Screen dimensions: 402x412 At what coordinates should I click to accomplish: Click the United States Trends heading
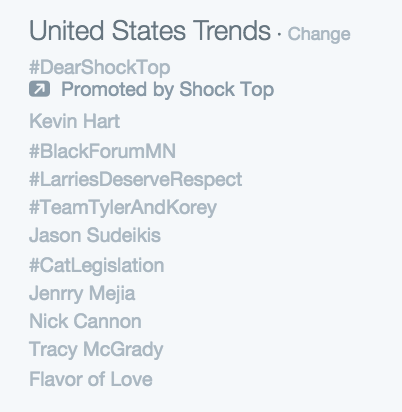click(150, 30)
